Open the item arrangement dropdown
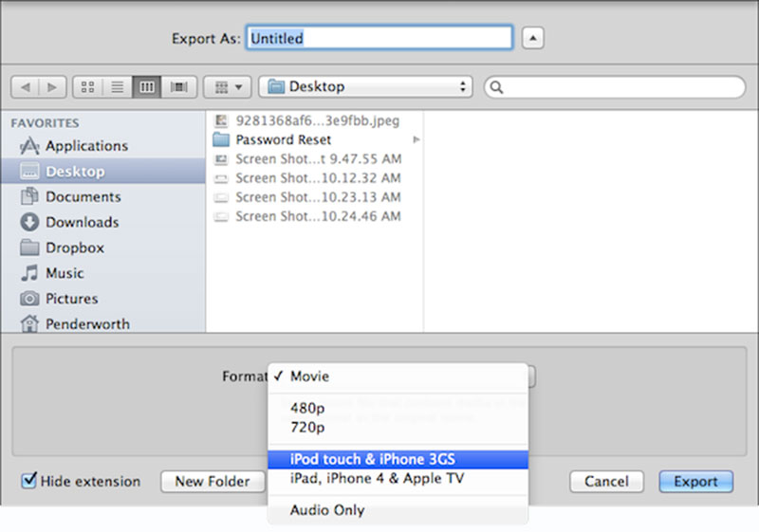Image resolution: width=759 pixels, height=532 pixels. click(x=227, y=87)
